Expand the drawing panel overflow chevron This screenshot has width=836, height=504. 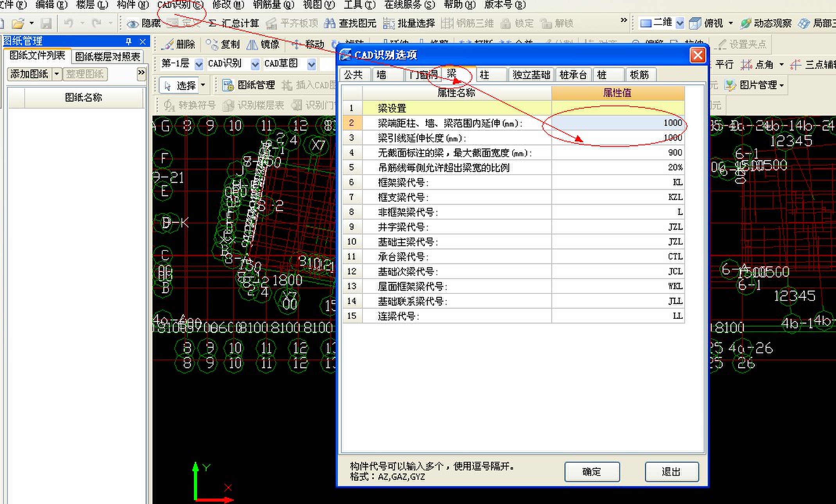(141, 73)
